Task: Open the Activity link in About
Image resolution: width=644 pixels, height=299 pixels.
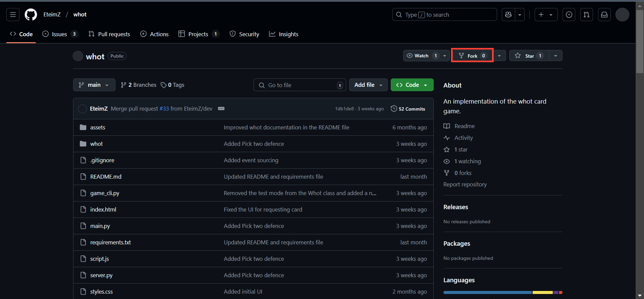Action: click(458, 138)
